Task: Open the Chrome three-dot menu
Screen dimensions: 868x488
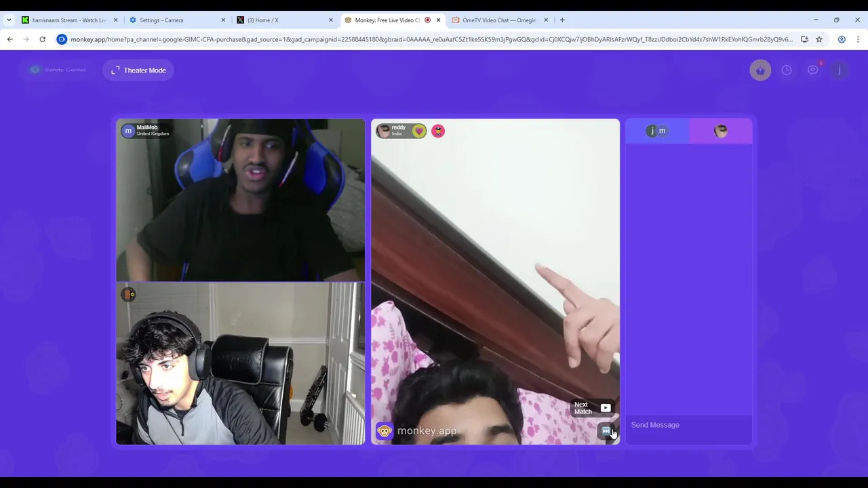Action: click(x=858, y=39)
